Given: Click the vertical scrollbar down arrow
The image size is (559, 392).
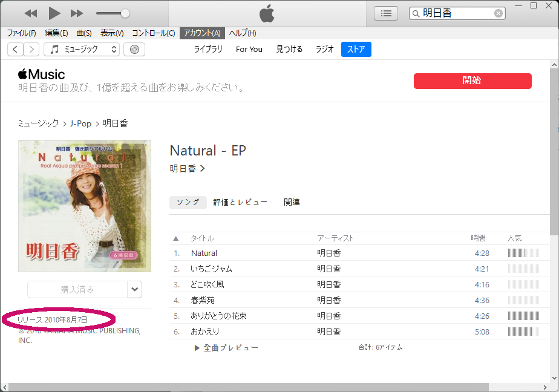Looking at the screenshot, I should pyautogui.click(x=554, y=378).
